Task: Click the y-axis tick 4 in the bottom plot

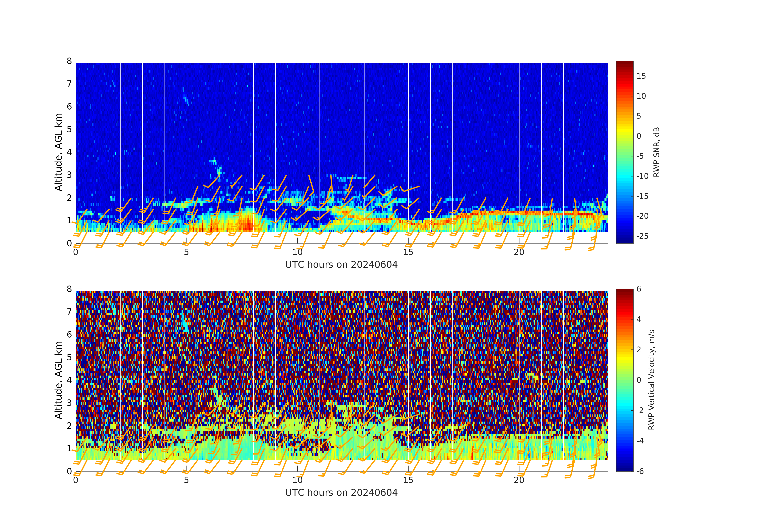Action: coord(69,380)
